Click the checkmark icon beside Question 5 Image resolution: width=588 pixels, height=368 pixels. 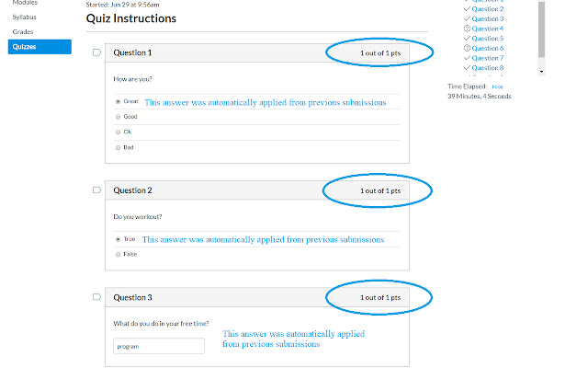coord(469,39)
